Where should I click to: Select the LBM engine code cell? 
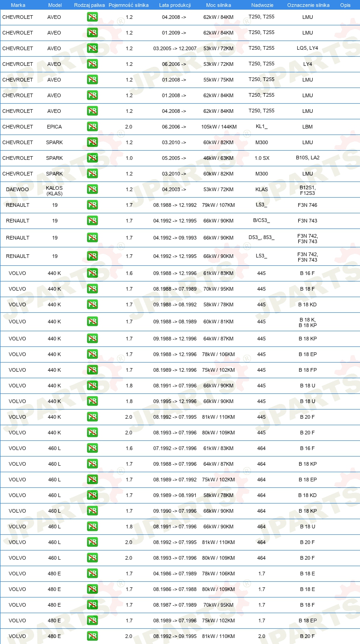308,127
